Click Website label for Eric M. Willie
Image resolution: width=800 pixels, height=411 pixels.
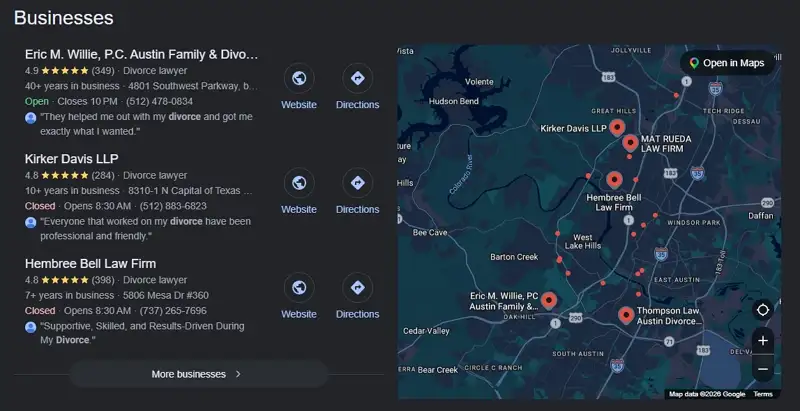tap(299, 105)
